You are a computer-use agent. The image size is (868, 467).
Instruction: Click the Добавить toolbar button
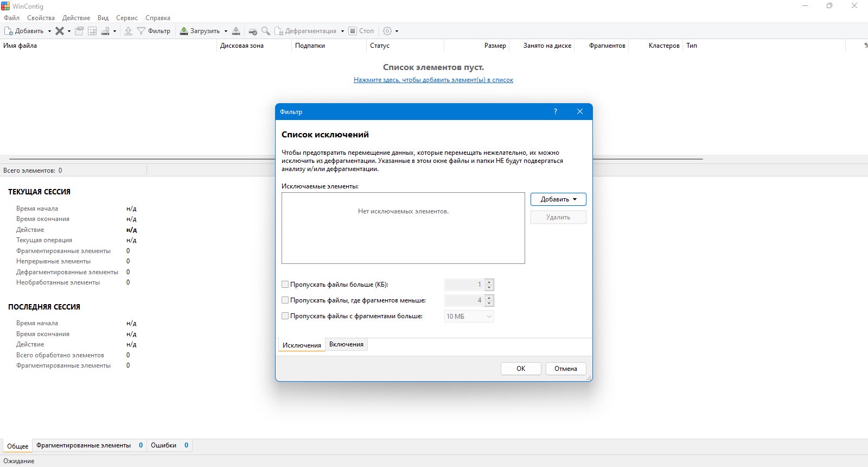click(x=24, y=31)
